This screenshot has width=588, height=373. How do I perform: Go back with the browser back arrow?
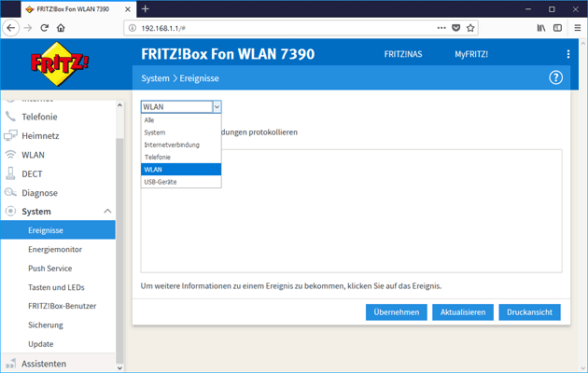11,28
